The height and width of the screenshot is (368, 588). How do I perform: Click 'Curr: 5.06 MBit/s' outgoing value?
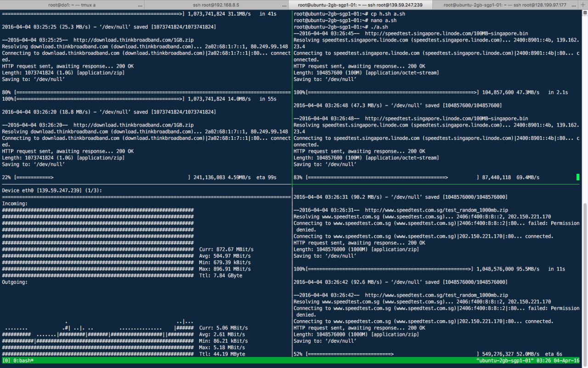click(222, 328)
